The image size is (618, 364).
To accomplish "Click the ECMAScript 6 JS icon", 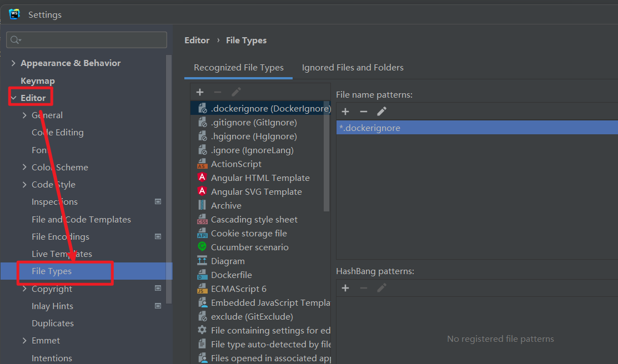I will point(202,289).
